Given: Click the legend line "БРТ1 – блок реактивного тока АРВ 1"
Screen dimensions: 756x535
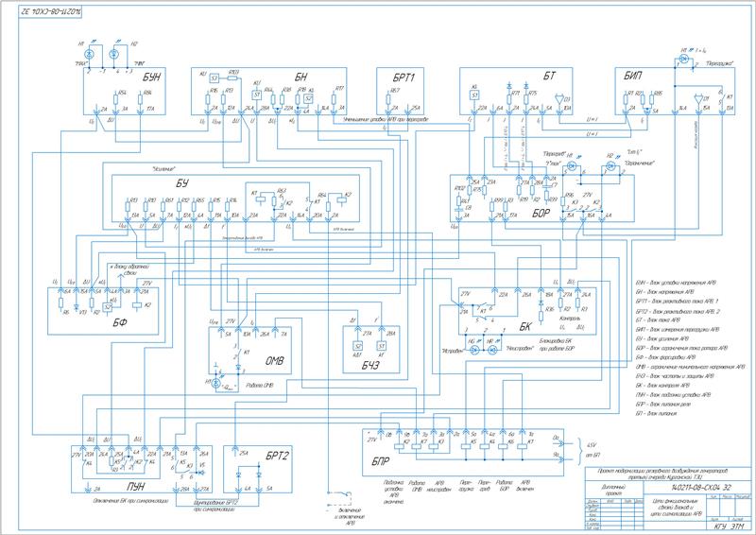Looking at the screenshot, I should [x=677, y=301].
